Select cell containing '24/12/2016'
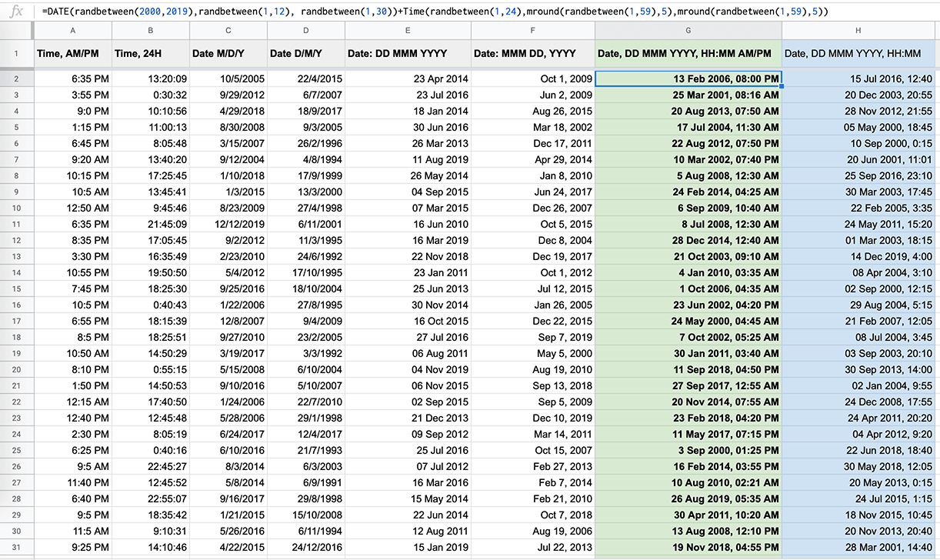The height and width of the screenshot is (560, 940). pyautogui.click(x=306, y=547)
